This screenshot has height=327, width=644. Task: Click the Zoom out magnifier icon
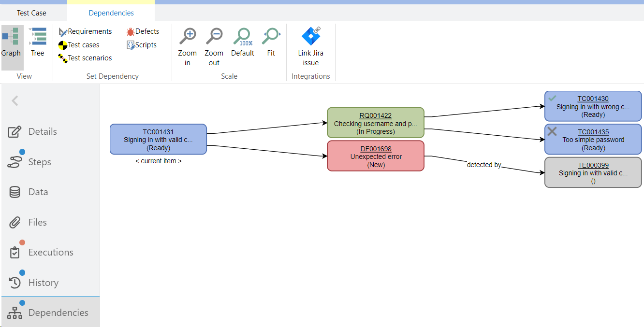214,37
